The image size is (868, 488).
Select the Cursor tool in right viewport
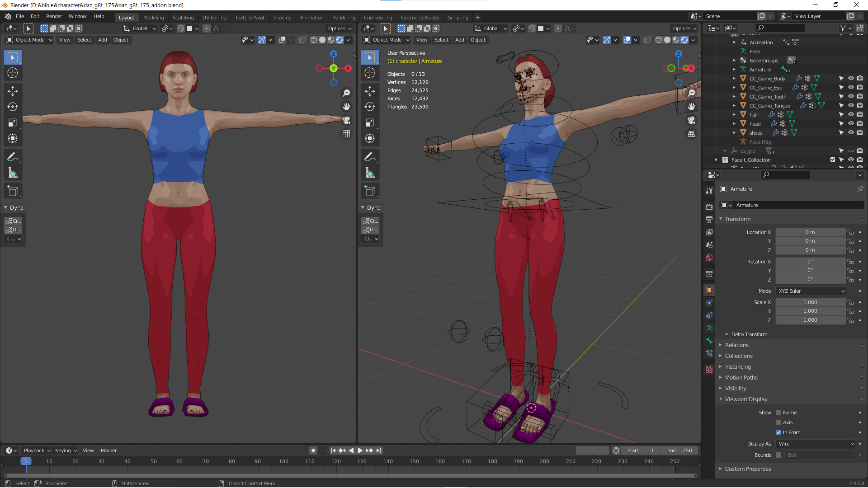pyautogui.click(x=370, y=73)
